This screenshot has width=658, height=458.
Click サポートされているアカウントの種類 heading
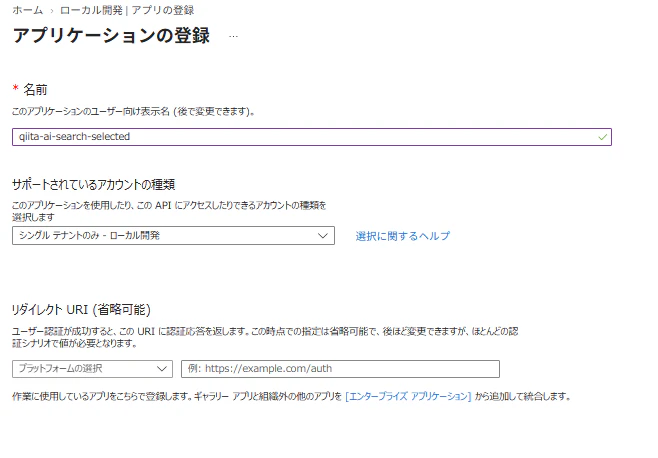[x=94, y=184]
